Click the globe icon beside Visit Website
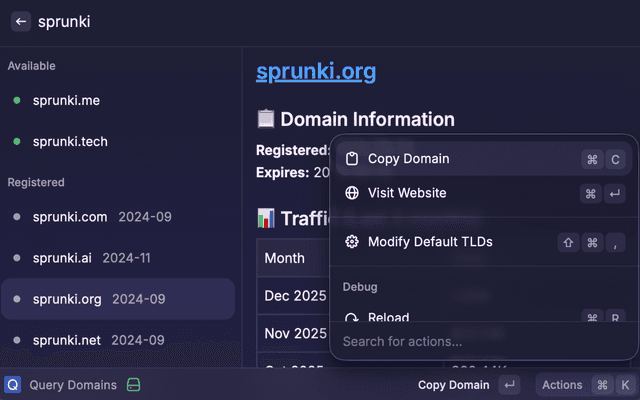 [352, 193]
